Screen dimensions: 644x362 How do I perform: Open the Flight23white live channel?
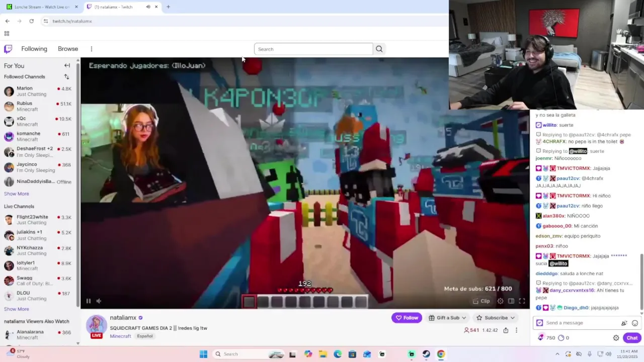click(x=38, y=220)
